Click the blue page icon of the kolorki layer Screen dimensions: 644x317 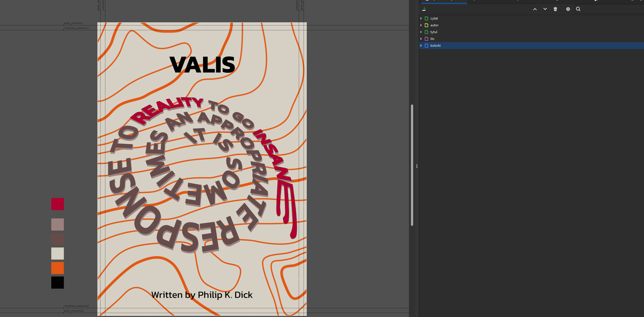[427, 46]
